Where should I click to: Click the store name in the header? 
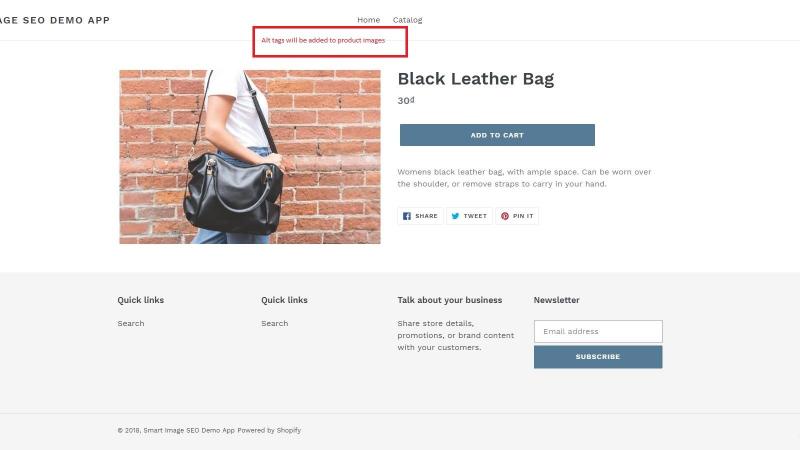click(x=55, y=20)
